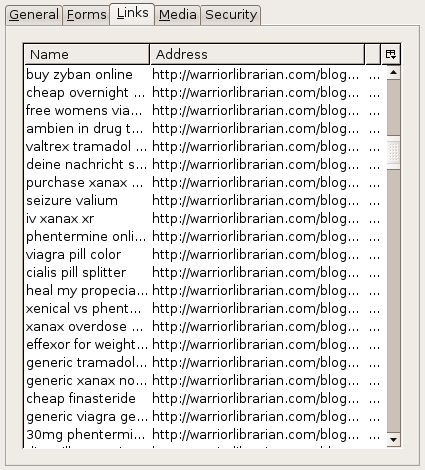Image resolution: width=425 pixels, height=470 pixels.
Task: Select the 'heal my propecia...' row
Action: click(206, 290)
